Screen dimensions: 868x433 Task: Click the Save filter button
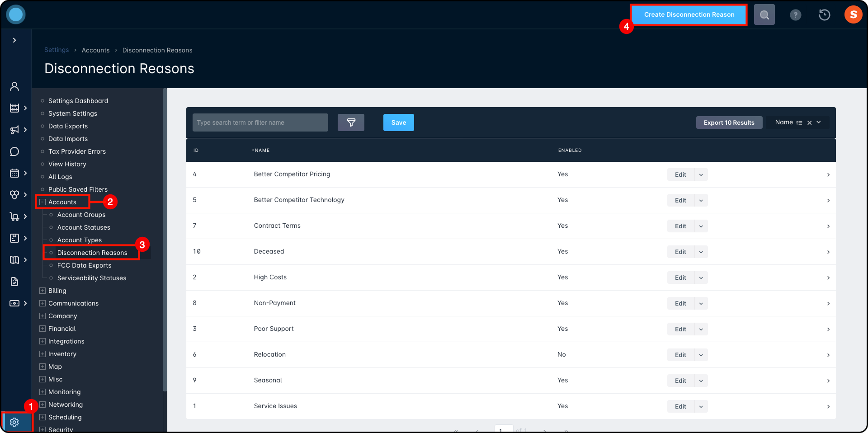click(398, 122)
